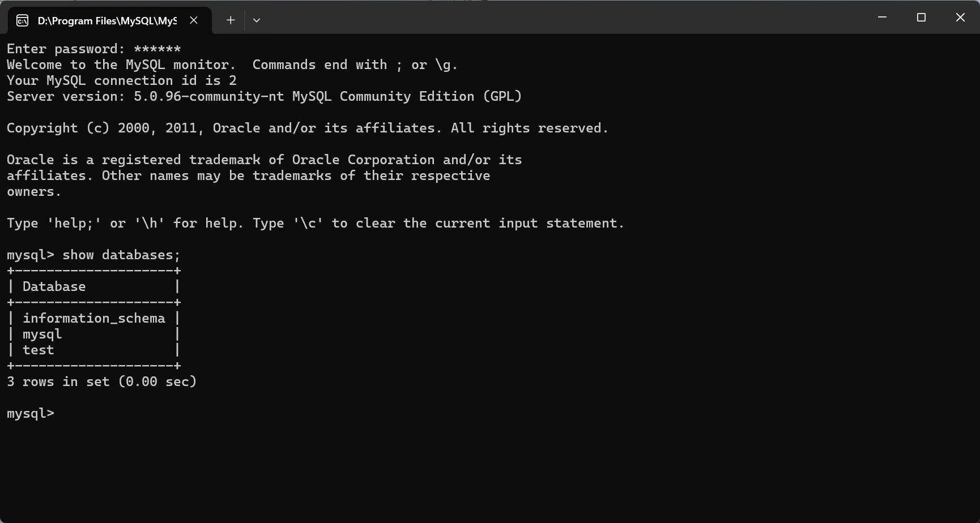Screen dimensions: 980x523
Task: Close the MySQL terminal tab
Action: 194,20
